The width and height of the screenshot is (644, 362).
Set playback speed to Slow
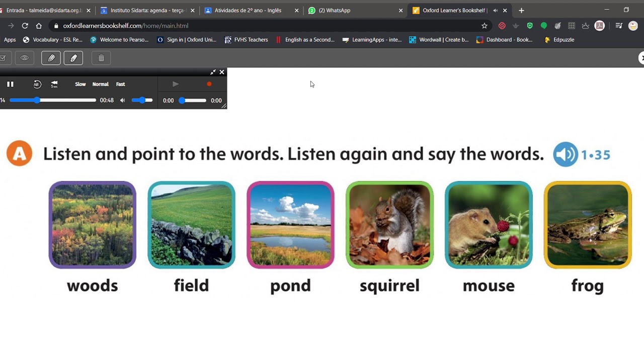coord(80,84)
